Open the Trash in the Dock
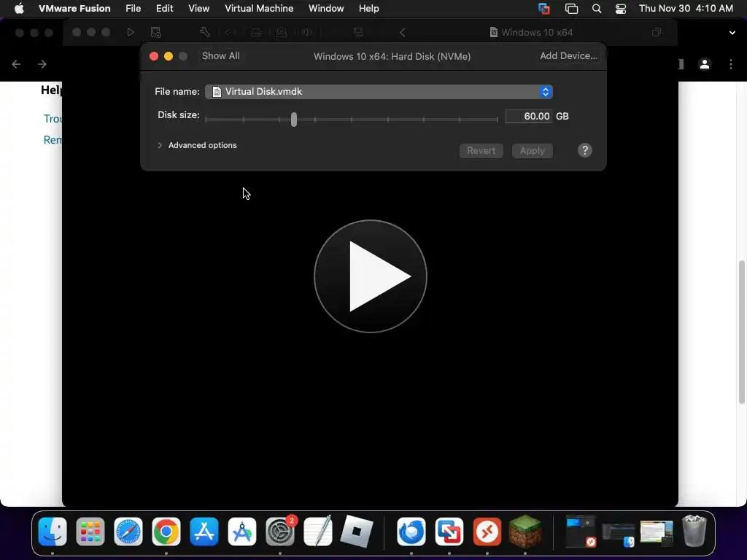The height and width of the screenshot is (560, 747). click(x=694, y=531)
